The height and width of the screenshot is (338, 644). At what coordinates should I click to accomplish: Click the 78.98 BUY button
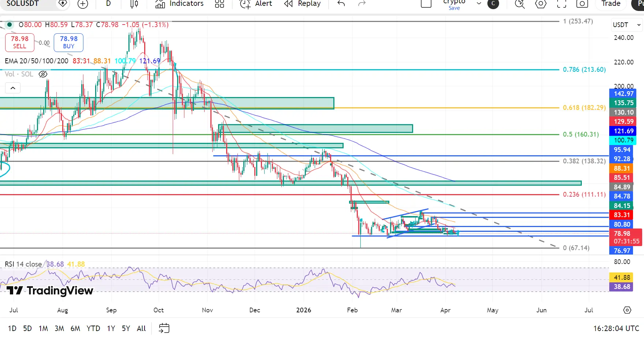point(68,42)
